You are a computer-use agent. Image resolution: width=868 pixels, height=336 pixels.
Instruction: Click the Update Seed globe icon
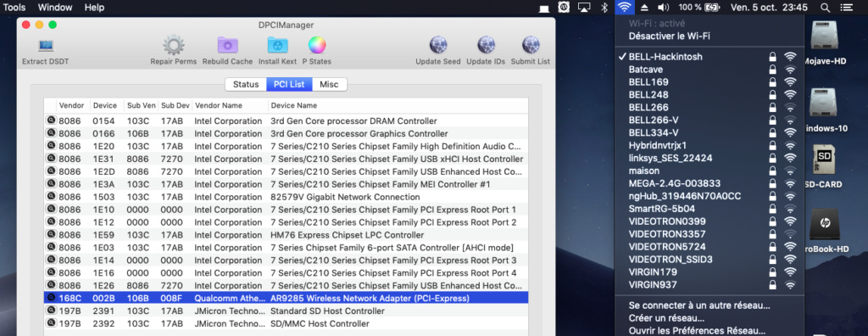click(x=438, y=45)
